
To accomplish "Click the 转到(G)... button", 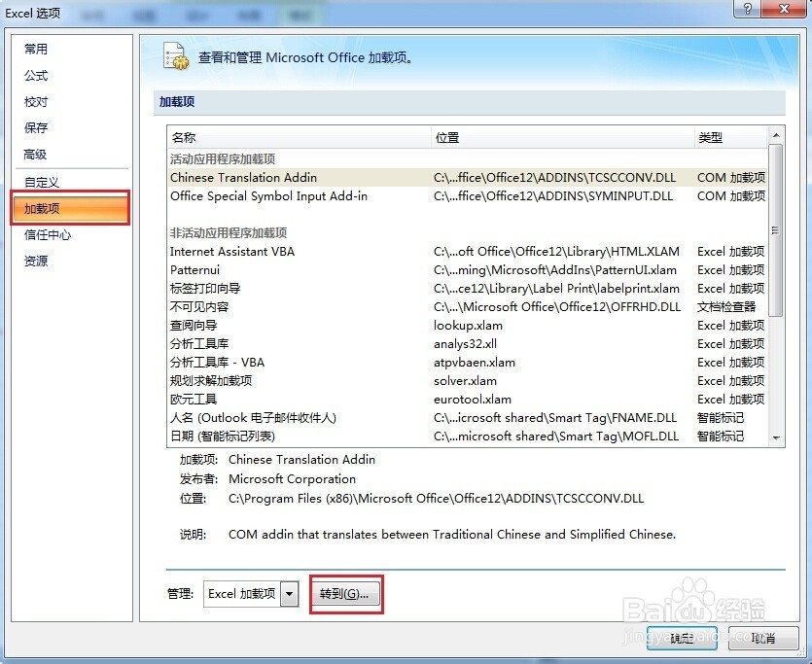I will [x=345, y=594].
